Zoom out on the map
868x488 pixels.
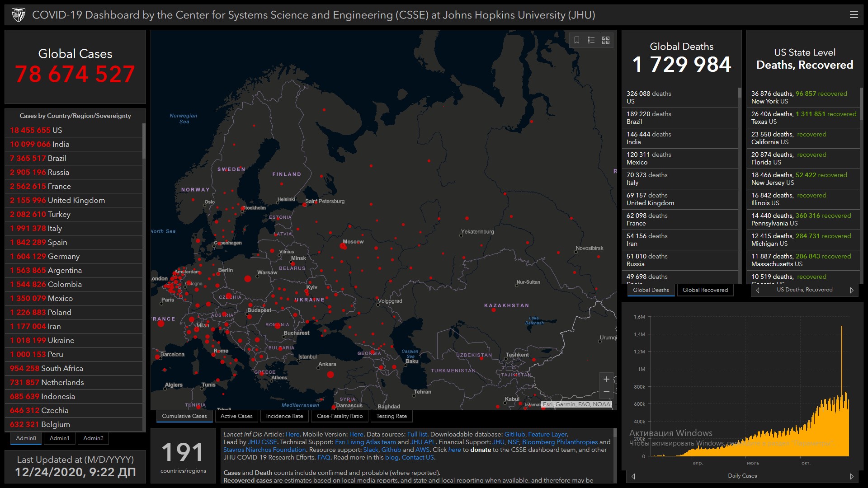coord(606,392)
